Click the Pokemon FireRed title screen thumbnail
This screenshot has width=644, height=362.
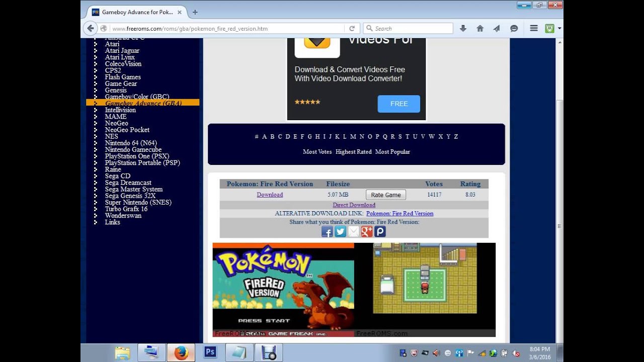(283, 290)
